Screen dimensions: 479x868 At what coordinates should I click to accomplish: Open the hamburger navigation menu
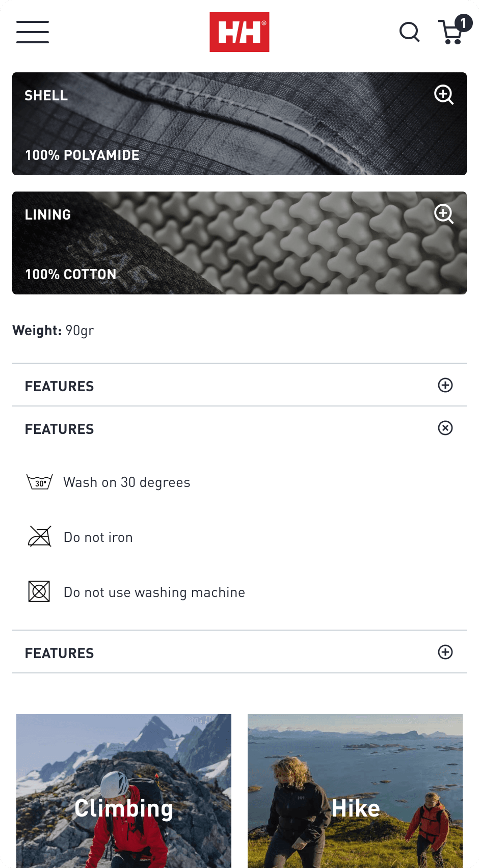click(x=33, y=32)
